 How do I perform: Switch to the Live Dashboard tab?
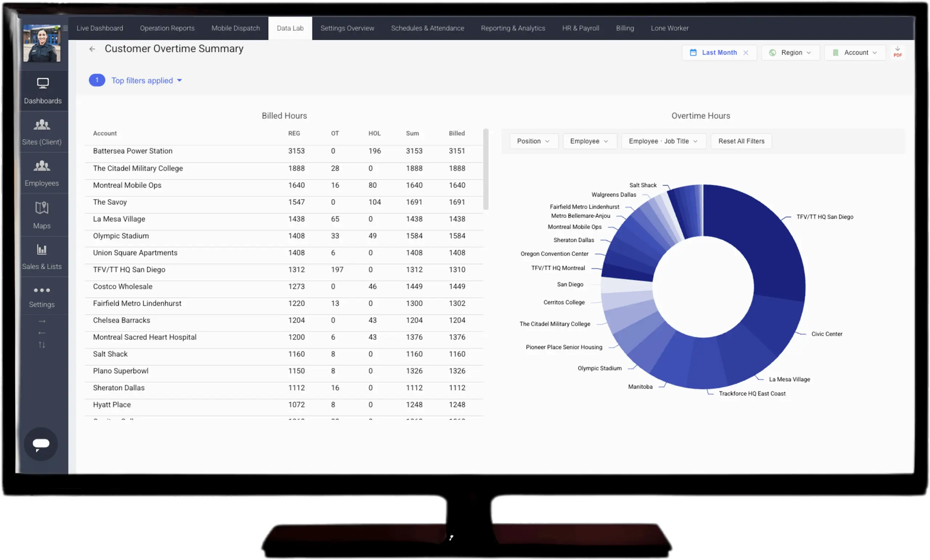100,28
